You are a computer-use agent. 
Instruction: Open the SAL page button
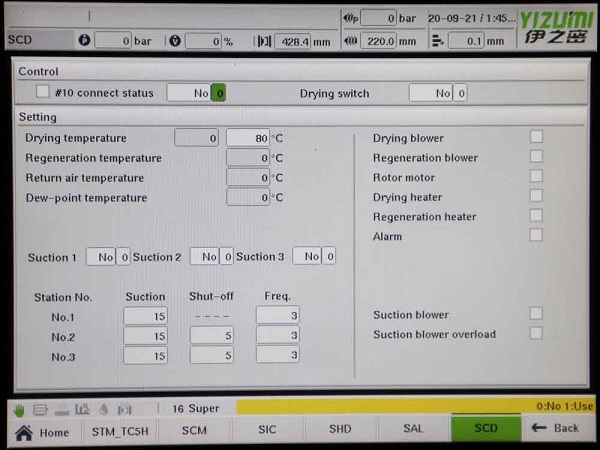tap(413, 430)
